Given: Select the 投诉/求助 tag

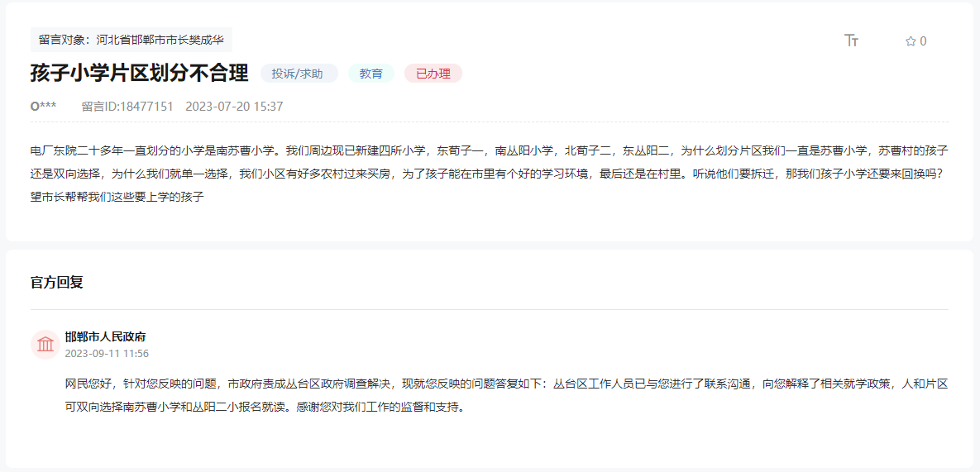Looking at the screenshot, I should (x=299, y=73).
